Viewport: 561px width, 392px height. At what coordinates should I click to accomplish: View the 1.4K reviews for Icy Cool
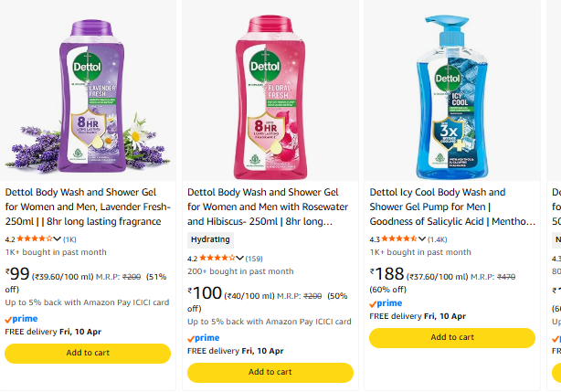pyautogui.click(x=438, y=239)
